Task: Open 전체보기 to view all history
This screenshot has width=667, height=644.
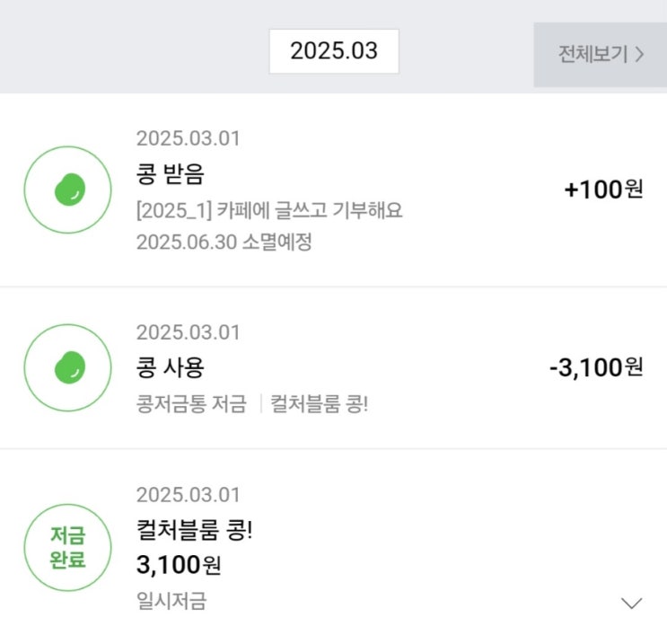Action: pyautogui.click(x=601, y=54)
